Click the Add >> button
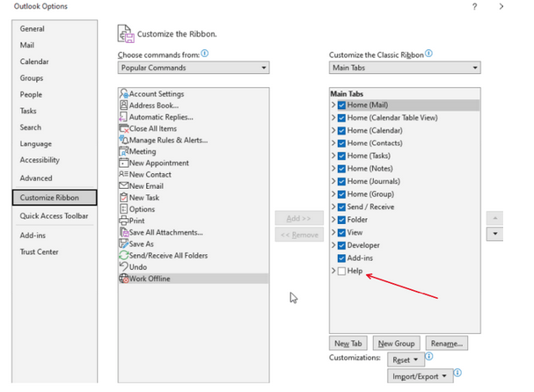The height and width of the screenshot is (392, 534). (299, 219)
